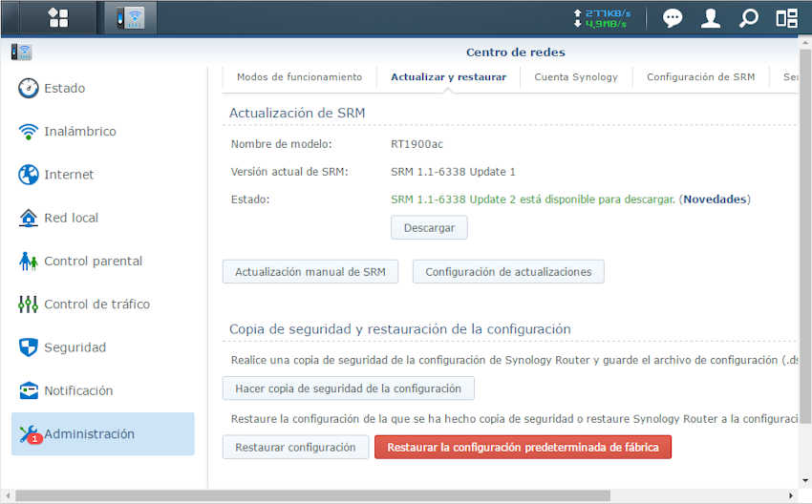Switch to Modos de funcionamiento tab

tap(299, 77)
